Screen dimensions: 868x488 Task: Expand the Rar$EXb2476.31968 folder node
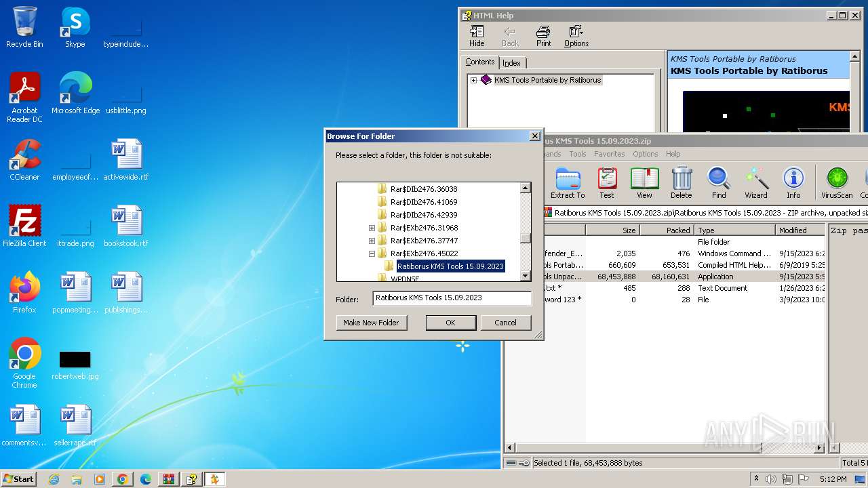[x=372, y=228]
